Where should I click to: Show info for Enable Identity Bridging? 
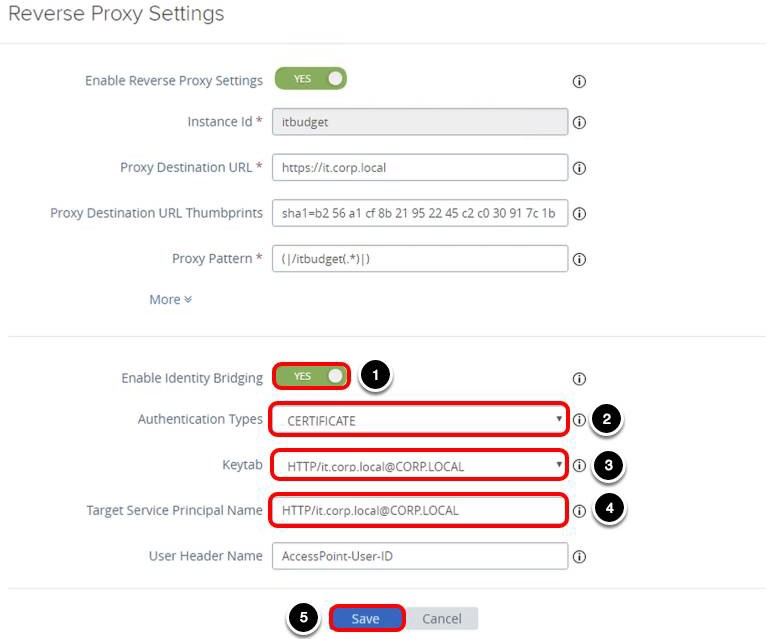578,379
